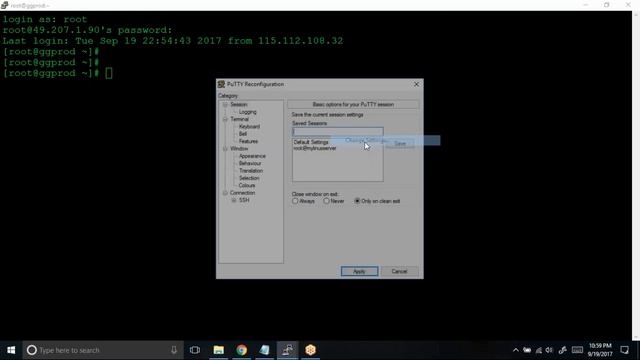The height and width of the screenshot is (360, 640).
Task: Open the Windows Start menu
Action: 11,350
